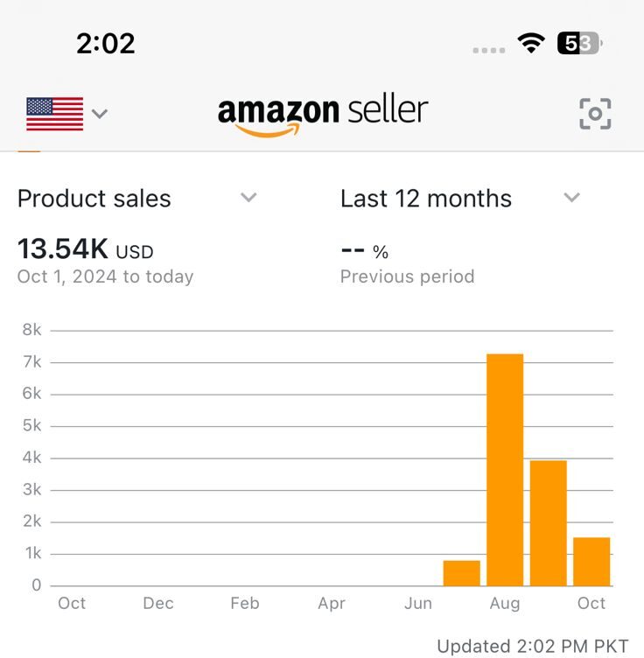
Task: Select the September sales bar
Action: click(x=549, y=523)
